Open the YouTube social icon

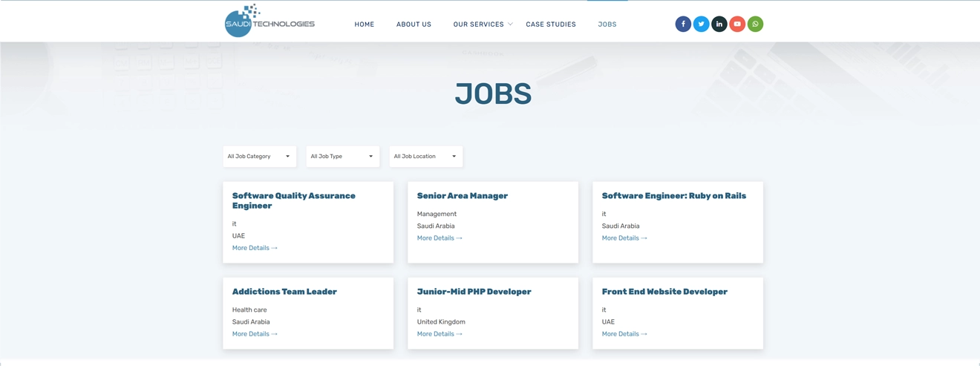(x=737, y=24)
